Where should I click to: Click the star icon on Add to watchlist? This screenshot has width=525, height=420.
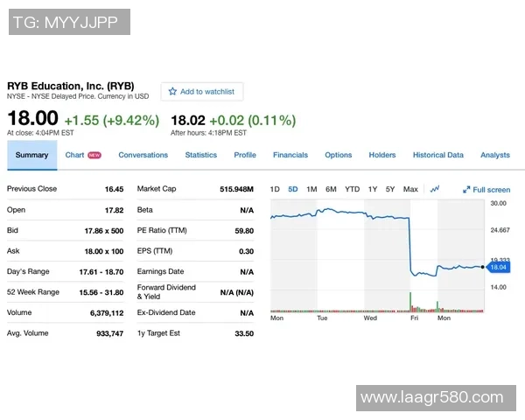[x=172, y=92]
